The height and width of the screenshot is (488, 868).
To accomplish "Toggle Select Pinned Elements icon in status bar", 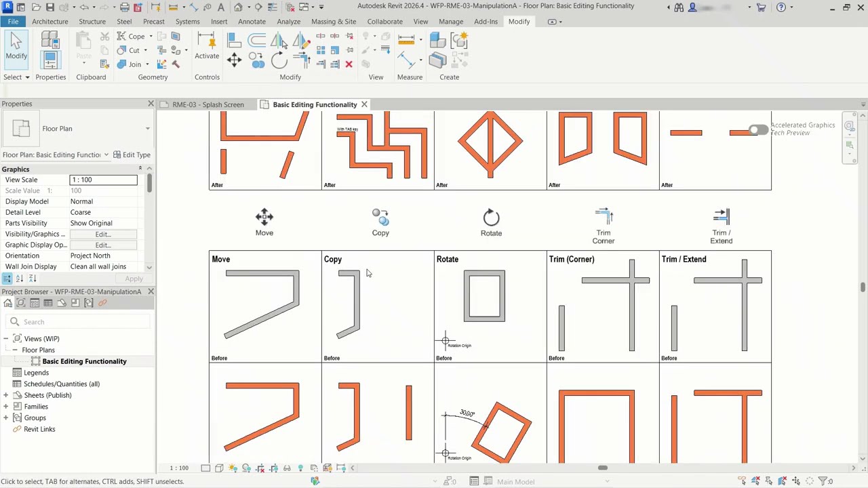I will [x=769, y=481].
